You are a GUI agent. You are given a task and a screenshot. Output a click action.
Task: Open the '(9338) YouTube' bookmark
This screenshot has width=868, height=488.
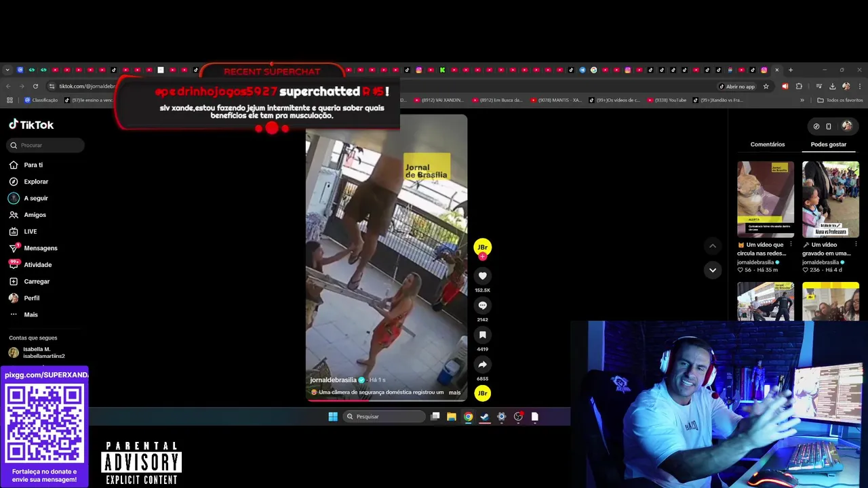point(667,100)
